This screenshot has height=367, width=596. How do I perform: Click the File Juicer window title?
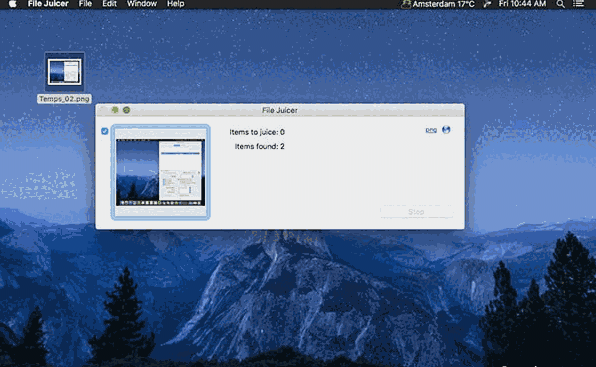coord(280,110)
